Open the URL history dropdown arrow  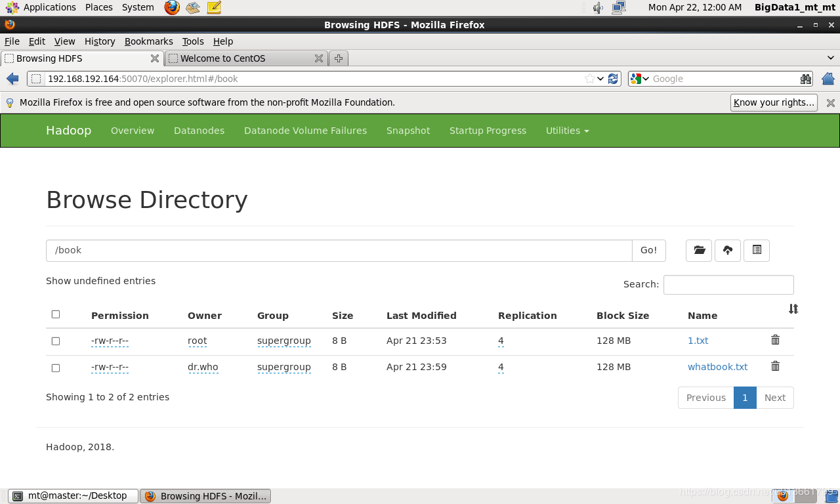(x=600, y=79)
